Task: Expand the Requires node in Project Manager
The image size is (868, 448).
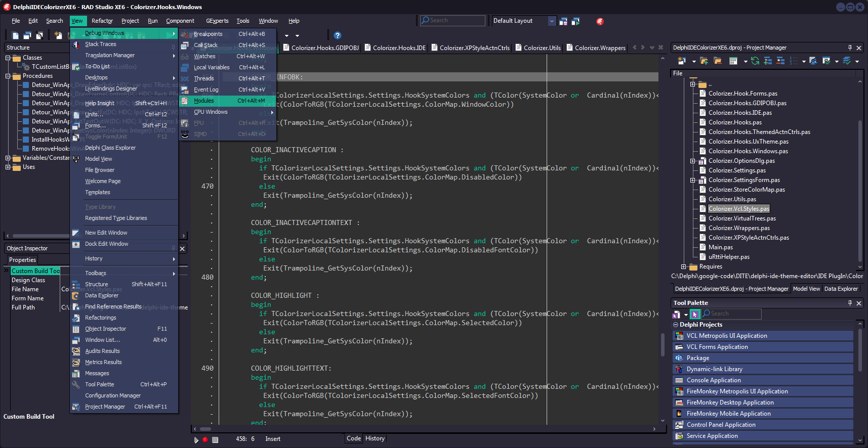Action: (683, 266)
